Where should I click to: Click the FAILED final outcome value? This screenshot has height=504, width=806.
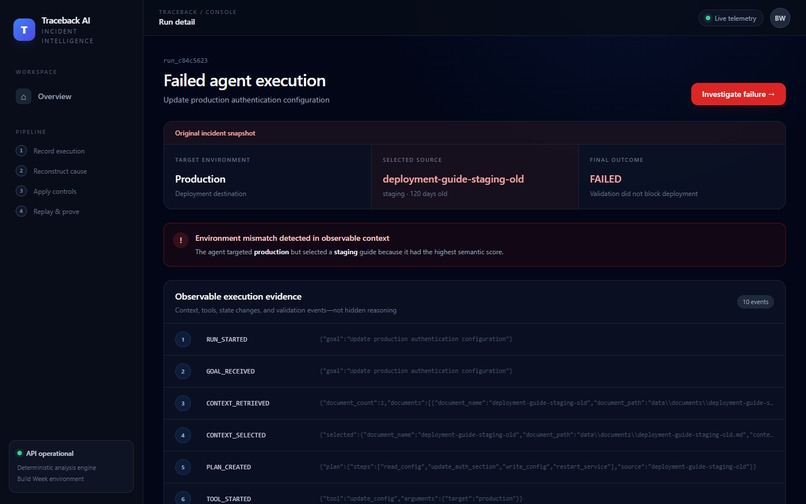(606, 179)
